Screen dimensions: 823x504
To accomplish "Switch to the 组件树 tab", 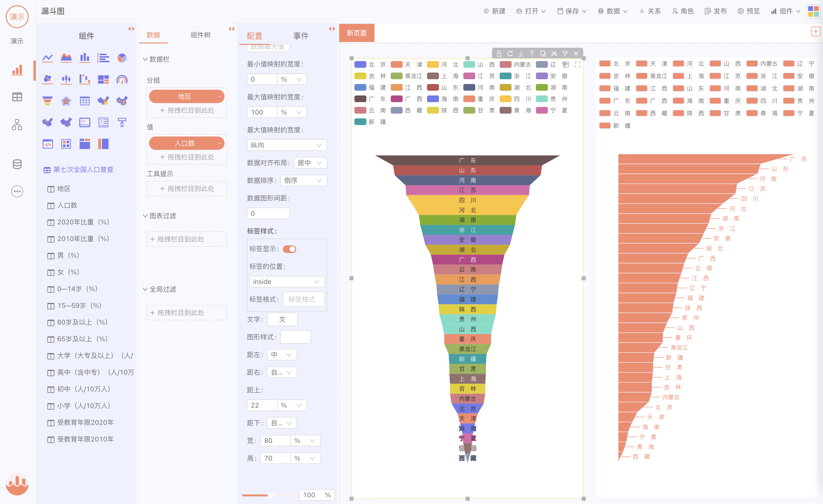I will click(x=200, y=35).
